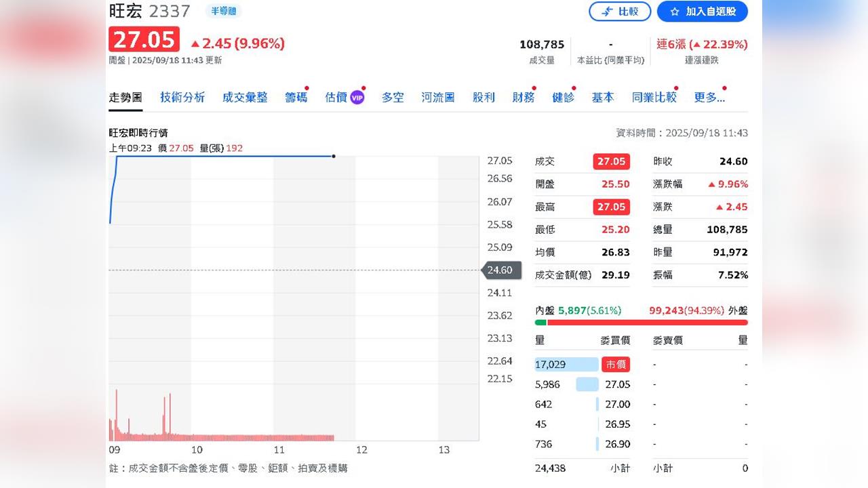
Task: Click bid price 26.95
Action: click(x=618, y=424)
